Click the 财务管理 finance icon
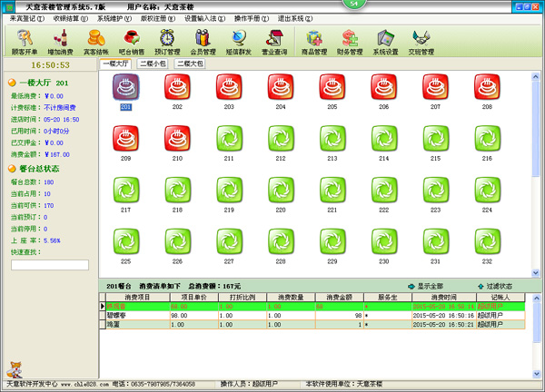Screen dimensions: 545x392 (350, 40)
